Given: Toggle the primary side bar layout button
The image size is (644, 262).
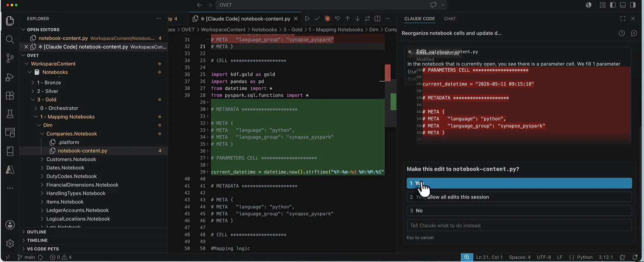Looking at the screenshot, I should [613, 5].
